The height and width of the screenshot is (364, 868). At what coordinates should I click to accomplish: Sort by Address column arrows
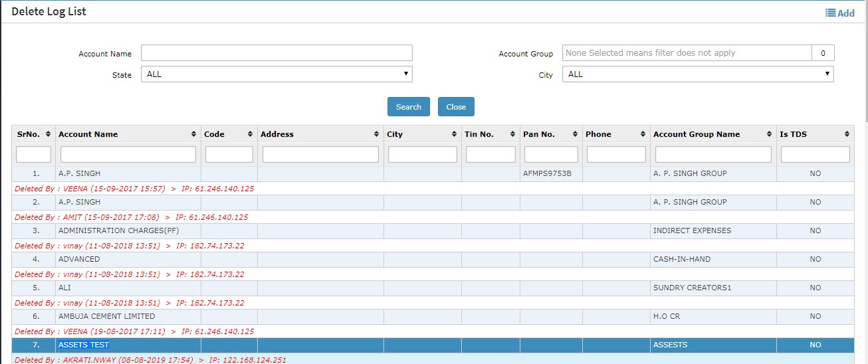pyautogui.click(x=376, y=134)
